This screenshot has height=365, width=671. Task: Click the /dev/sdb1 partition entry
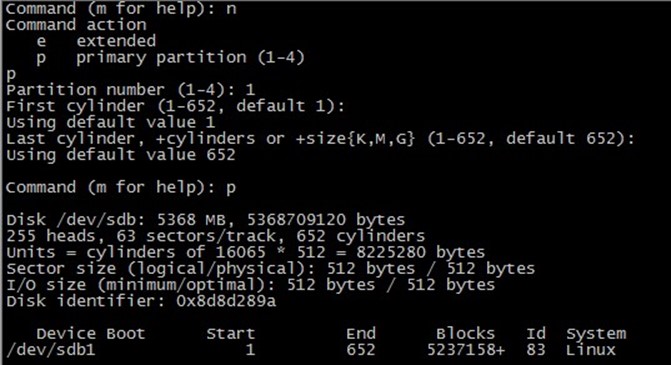(50, 350)
